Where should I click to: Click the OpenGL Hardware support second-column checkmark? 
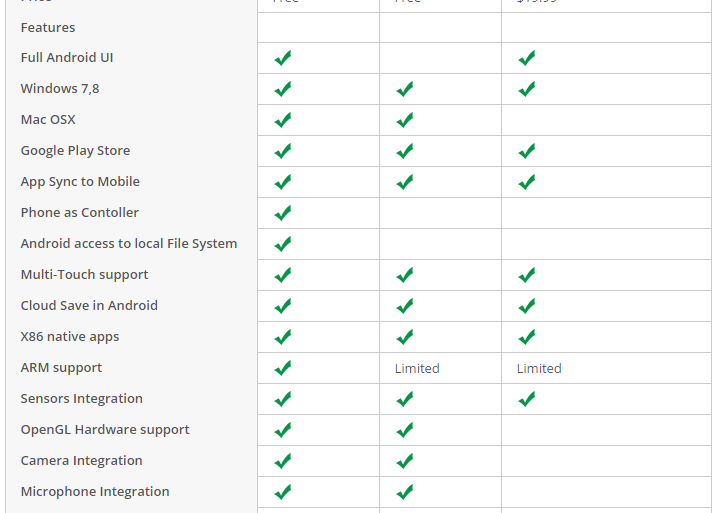(405, 430)
